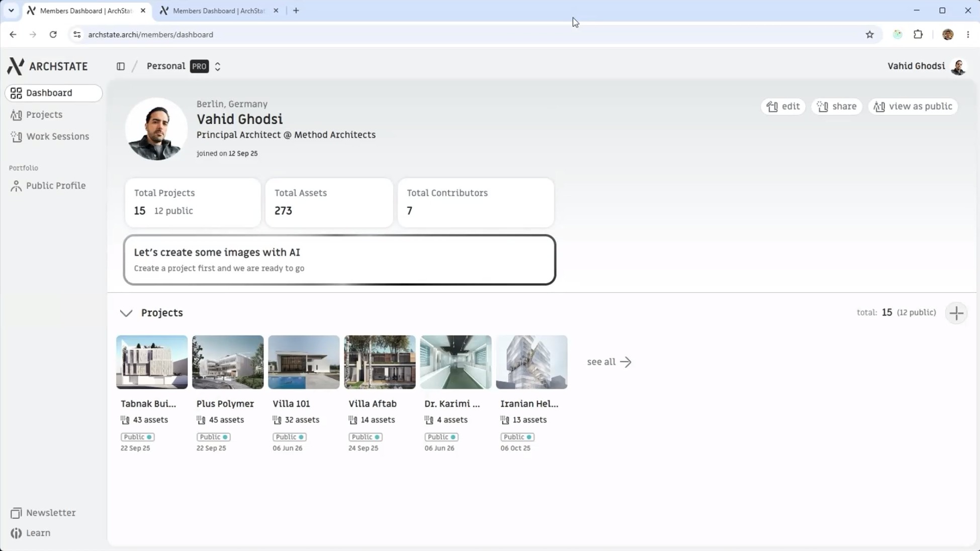Open the Iranian Hel... project thumbnail
This screenshot has height=551, width=980.
pos(531,362)
